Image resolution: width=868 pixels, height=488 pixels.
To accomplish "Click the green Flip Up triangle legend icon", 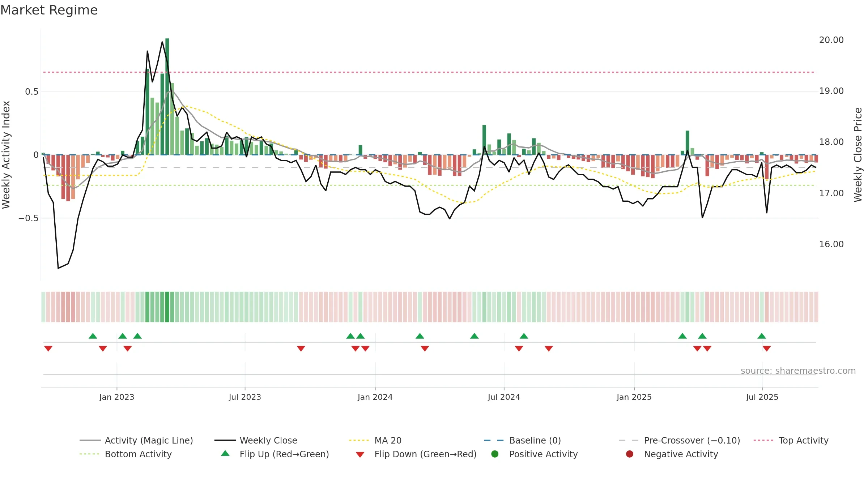I will [x=225, y=453].
